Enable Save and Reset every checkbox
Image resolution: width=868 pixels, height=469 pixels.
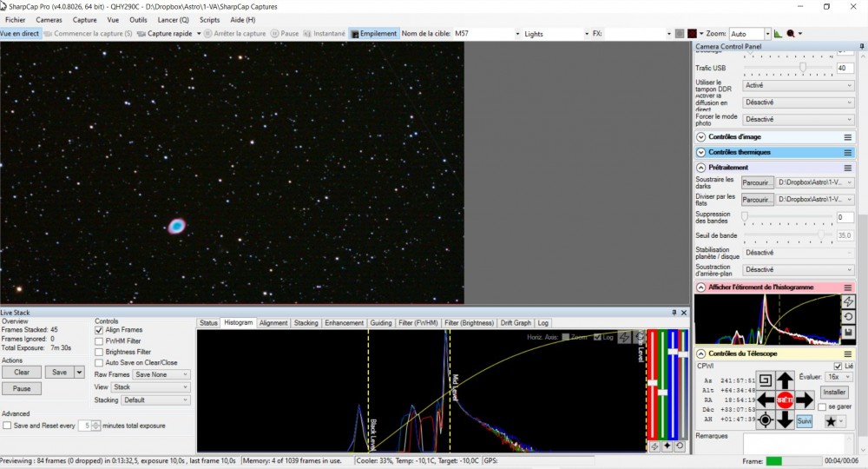click(7, 426)
